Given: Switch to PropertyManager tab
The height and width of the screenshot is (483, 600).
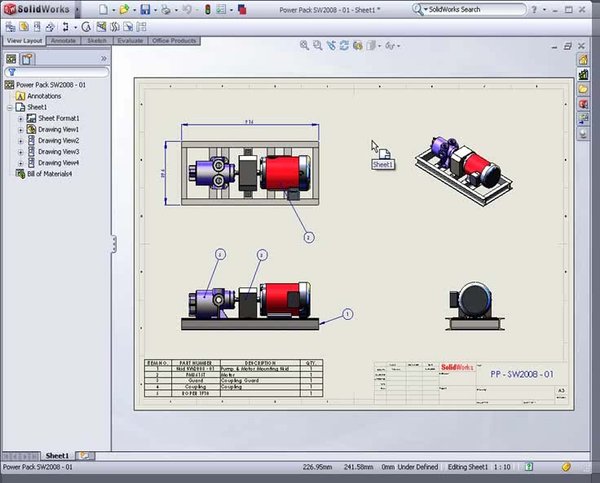Looking at the screenshot, I should 27,59.
